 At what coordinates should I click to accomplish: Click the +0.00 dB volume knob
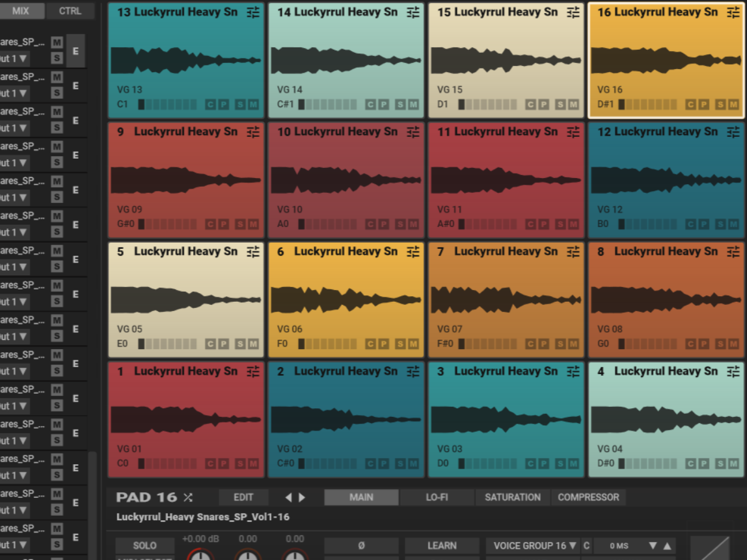coord(200,554)
